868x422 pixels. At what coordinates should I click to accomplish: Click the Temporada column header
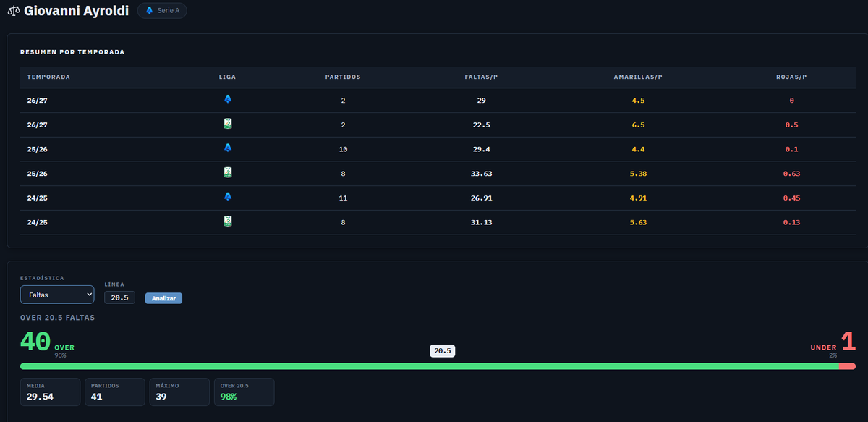[x=48, y=77]
